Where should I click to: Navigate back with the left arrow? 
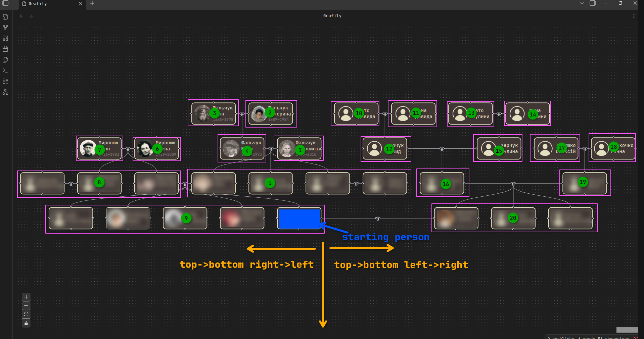(x=21, y=16)
